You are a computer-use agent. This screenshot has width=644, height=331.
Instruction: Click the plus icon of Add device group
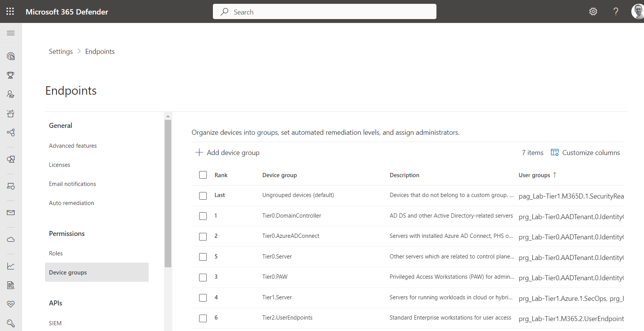point(199,152)
